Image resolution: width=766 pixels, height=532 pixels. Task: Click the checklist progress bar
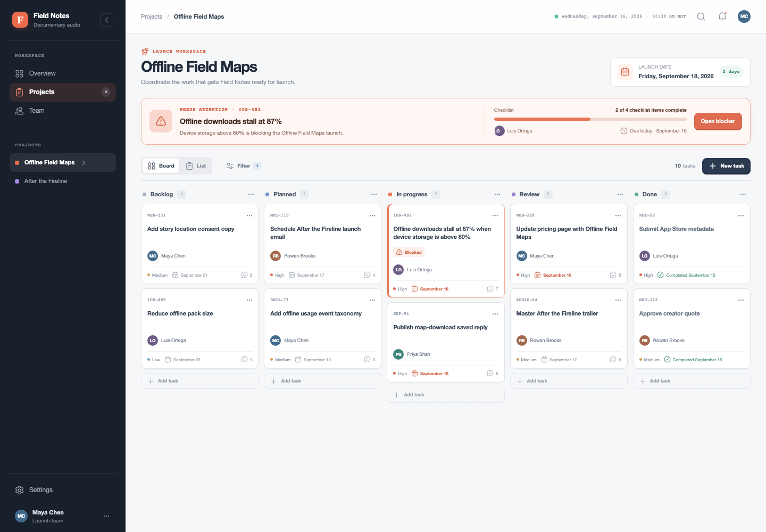click(590, 119)
